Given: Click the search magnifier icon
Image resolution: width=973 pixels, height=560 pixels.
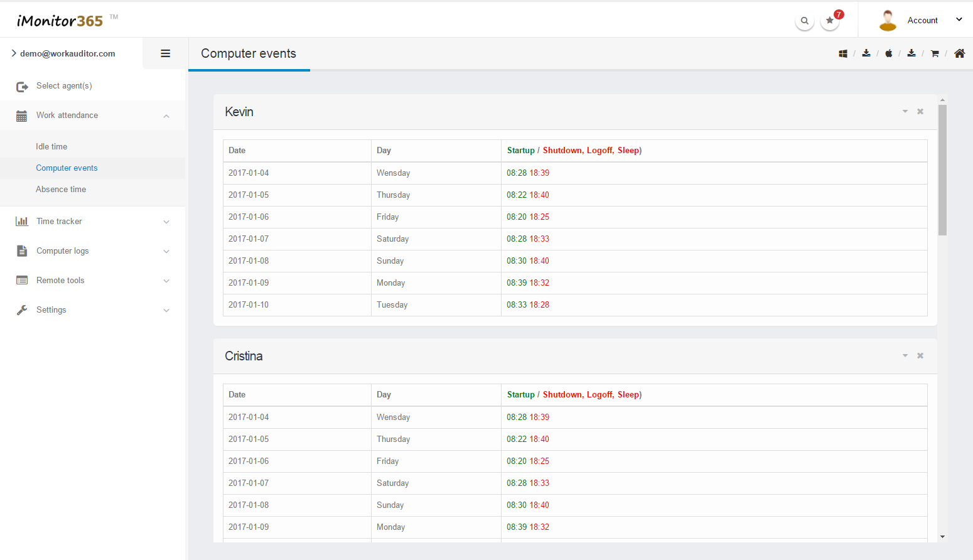Looking at the screenshot, I should click(x=804, y=21).
